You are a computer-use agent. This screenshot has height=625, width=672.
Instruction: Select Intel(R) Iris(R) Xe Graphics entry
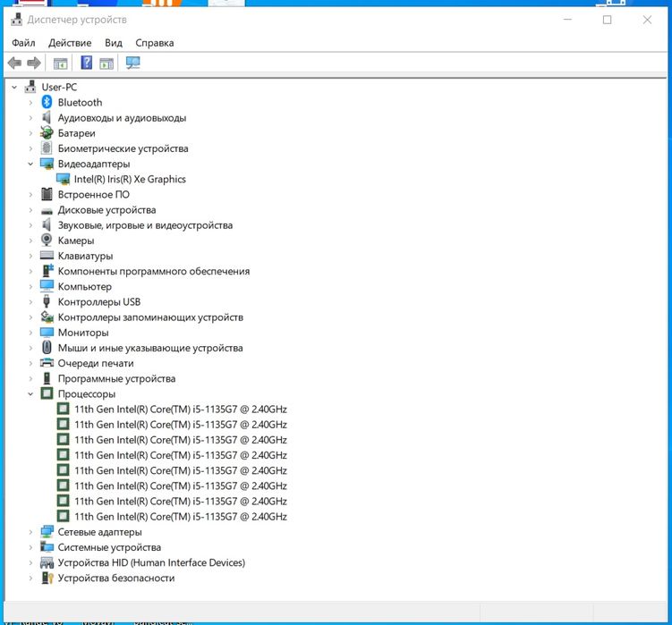(130, 179)
